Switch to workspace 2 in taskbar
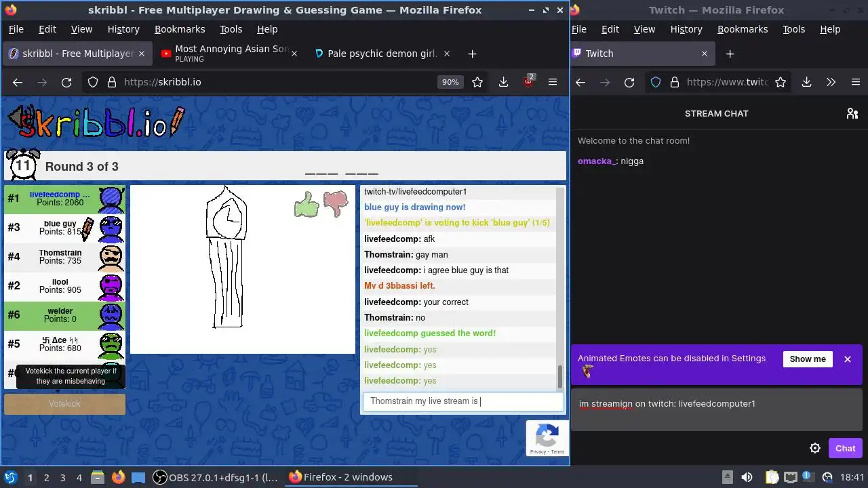868x488 pixels. click(x=46, y=478)
